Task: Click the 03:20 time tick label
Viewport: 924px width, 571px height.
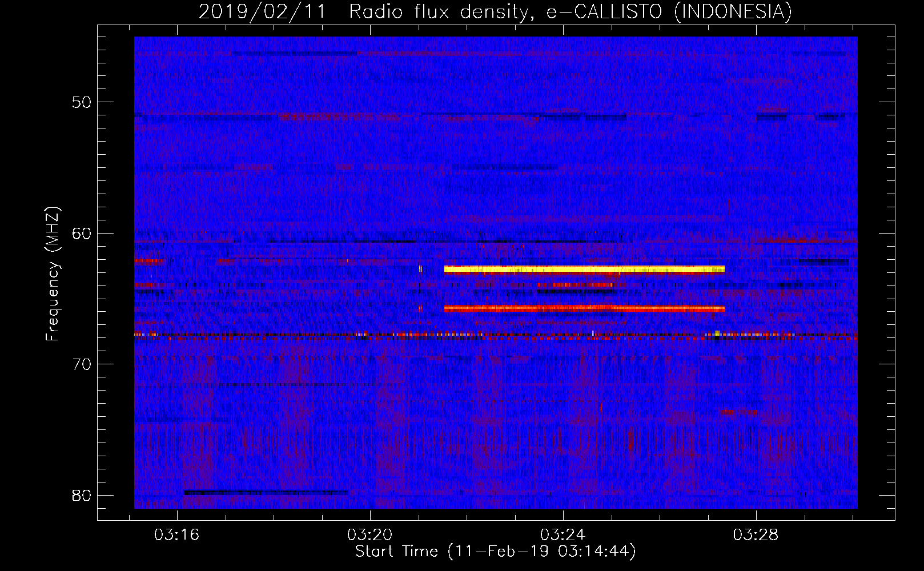Action: 370,535
